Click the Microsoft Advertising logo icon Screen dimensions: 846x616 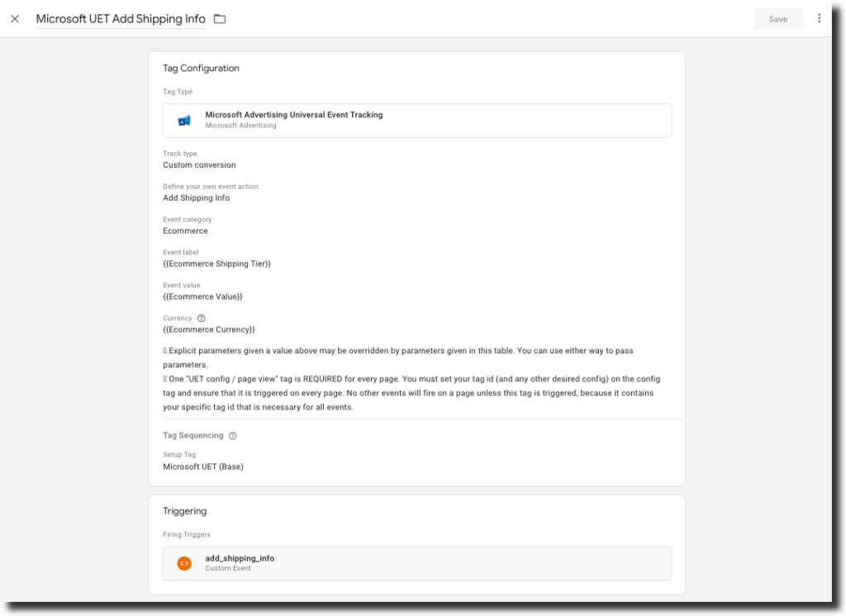[184, 121]
